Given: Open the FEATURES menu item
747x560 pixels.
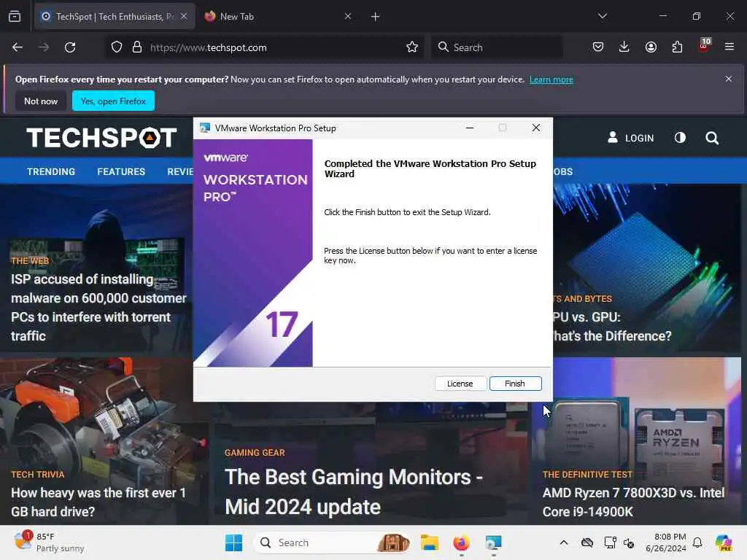Looking at the screenshot, I should 121,171.
